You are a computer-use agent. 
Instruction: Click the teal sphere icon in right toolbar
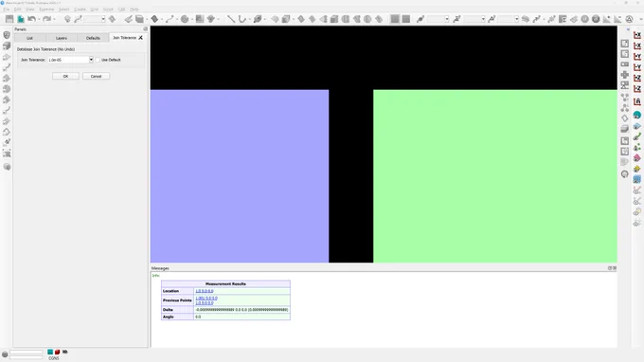[637, 115]
